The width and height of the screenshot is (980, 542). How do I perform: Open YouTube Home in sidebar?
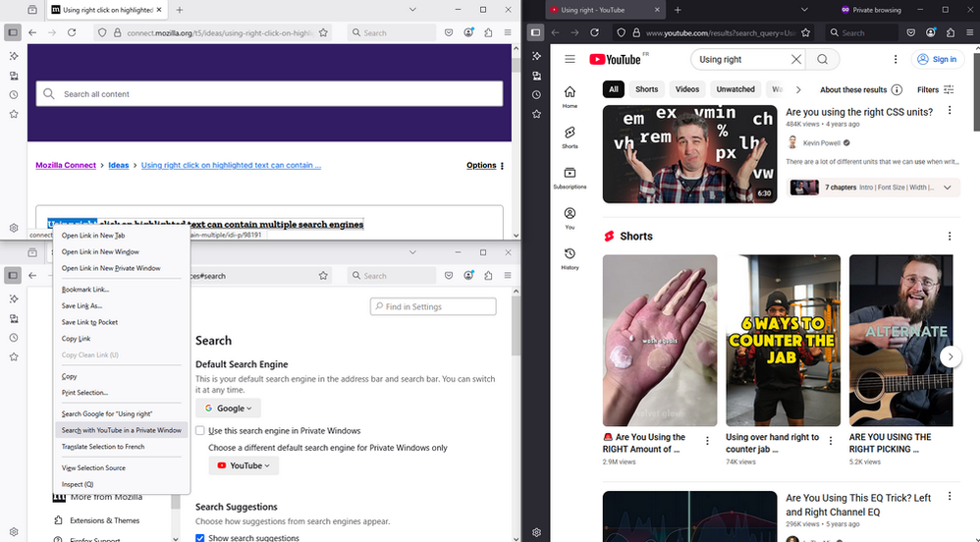coord(570,97)
